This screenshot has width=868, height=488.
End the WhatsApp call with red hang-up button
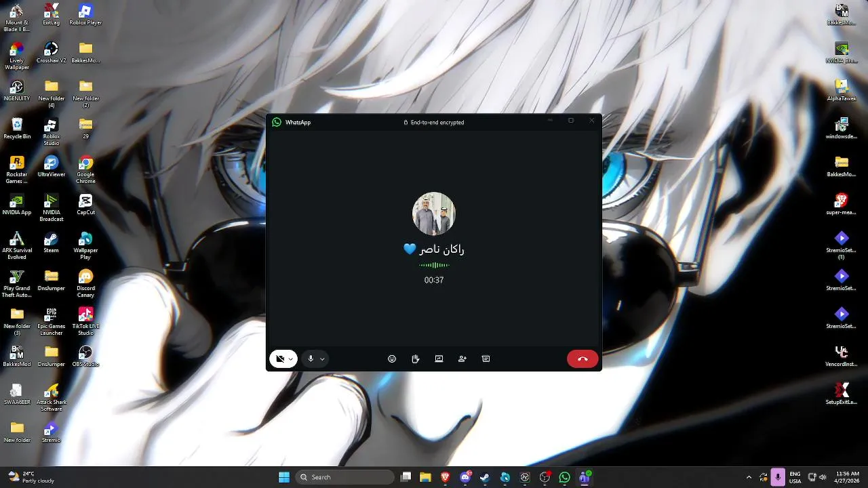point(583,359)
